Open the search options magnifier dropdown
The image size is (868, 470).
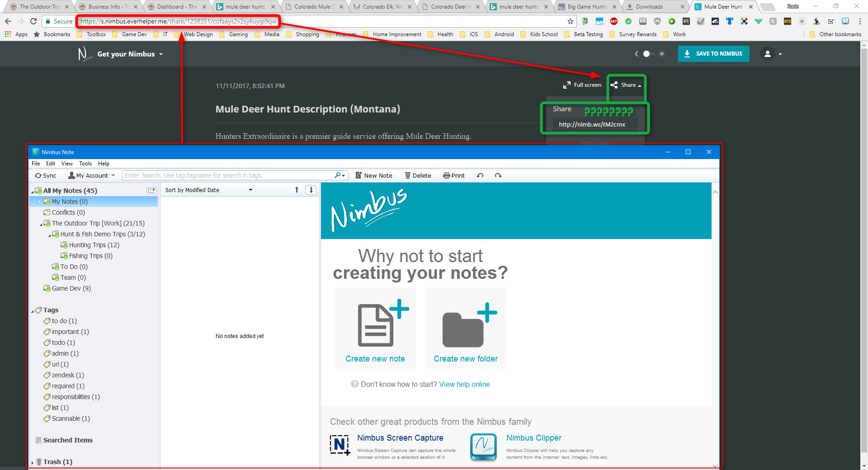pos(340,175)
